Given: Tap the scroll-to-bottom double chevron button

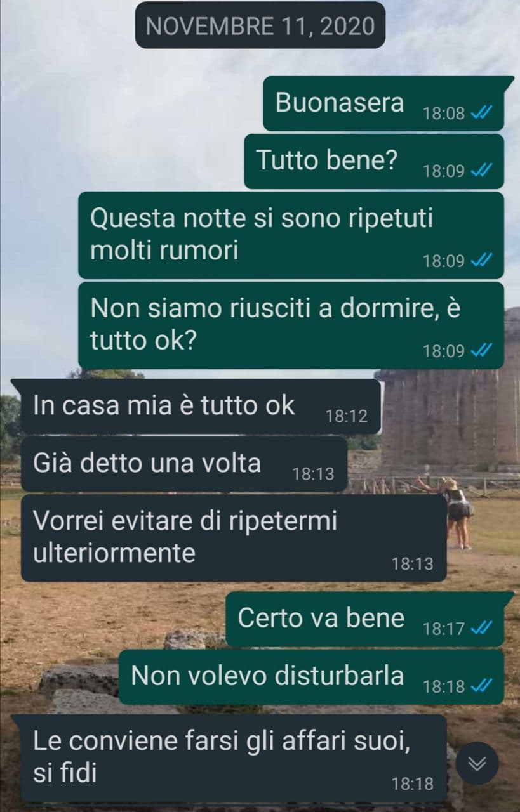Looking at the screenshot, I should point(477,763).
